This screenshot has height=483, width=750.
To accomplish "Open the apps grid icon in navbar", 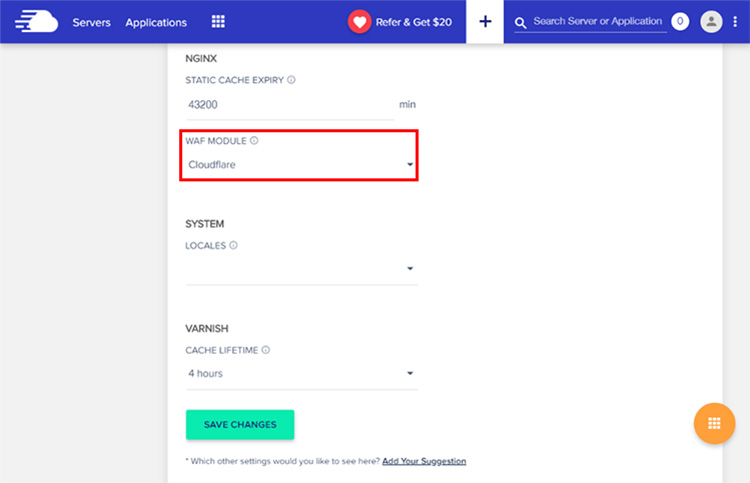I will 218,22.
